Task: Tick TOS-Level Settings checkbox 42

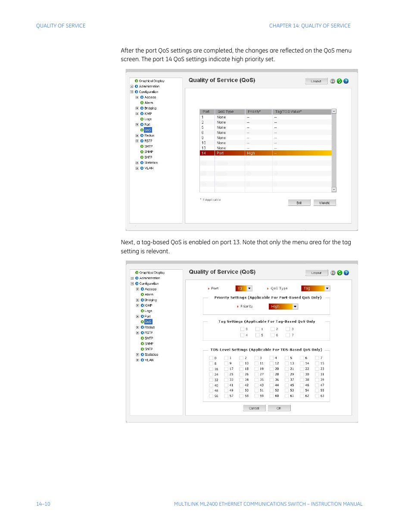Action: pos(242,385)
